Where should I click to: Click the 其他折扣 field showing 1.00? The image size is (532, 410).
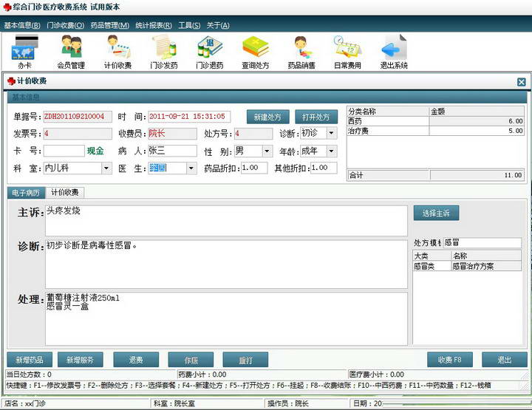[x=324, y=168]
